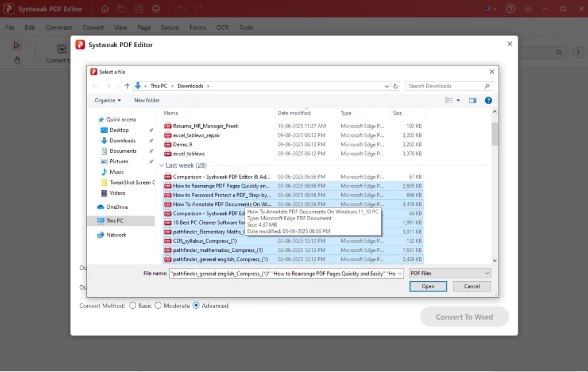Click This PC in the address breadcrumb
The height and width of the screenshot is (372, 588).
tap(159, 86)
